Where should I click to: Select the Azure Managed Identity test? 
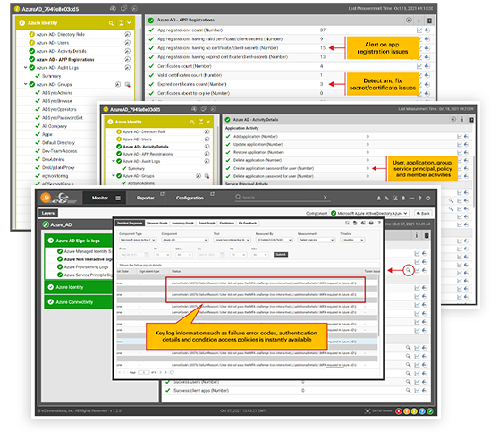pos(88,251)
